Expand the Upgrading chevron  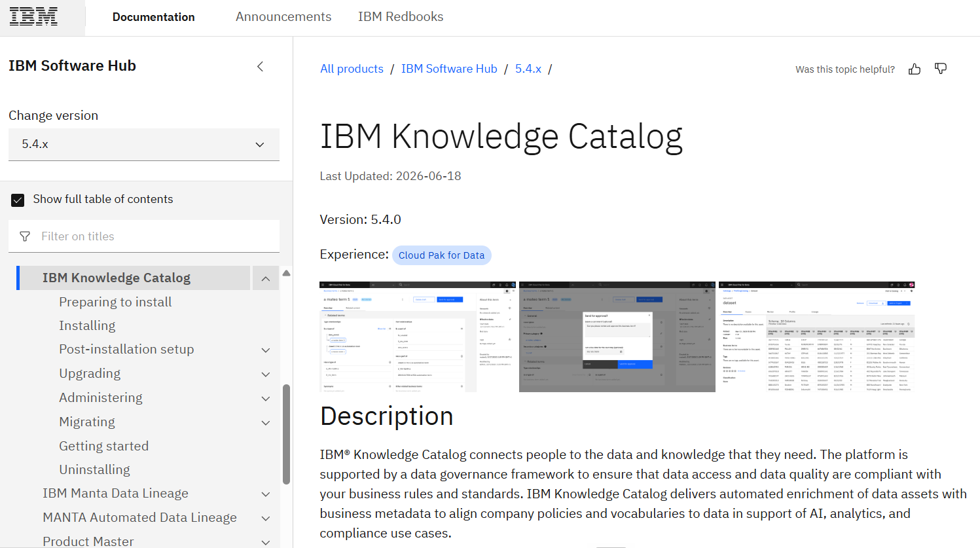[x=266, y=374]
